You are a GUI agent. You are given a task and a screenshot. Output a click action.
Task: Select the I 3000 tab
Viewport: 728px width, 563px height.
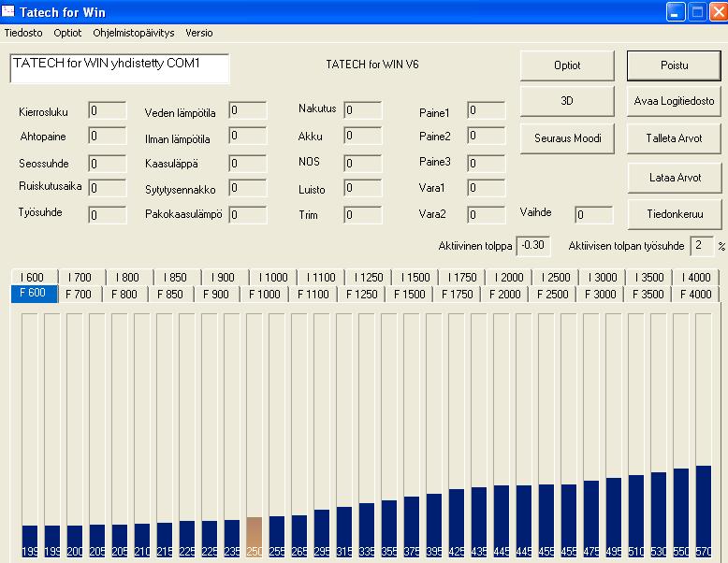point(602,277)
